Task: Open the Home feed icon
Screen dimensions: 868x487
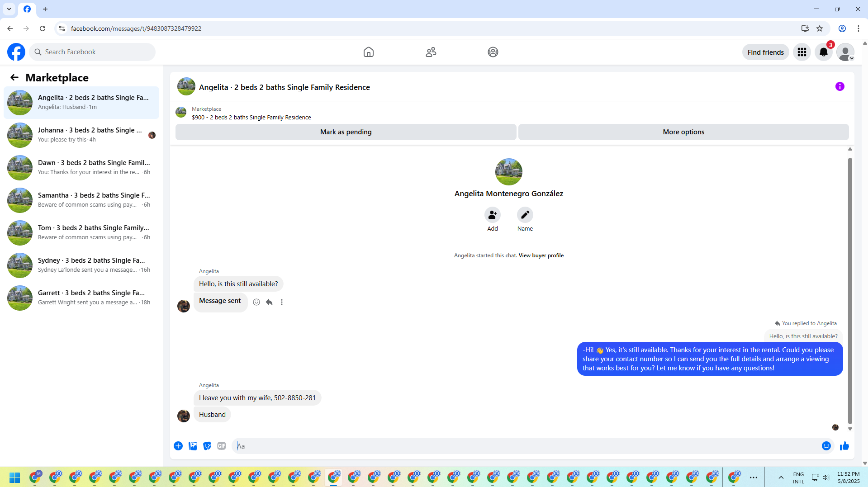Action: click(x=369, y=52)
